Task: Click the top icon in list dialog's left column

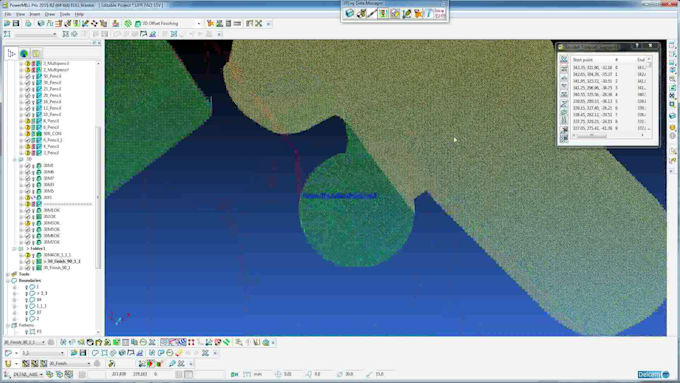Action: point(564,59)
